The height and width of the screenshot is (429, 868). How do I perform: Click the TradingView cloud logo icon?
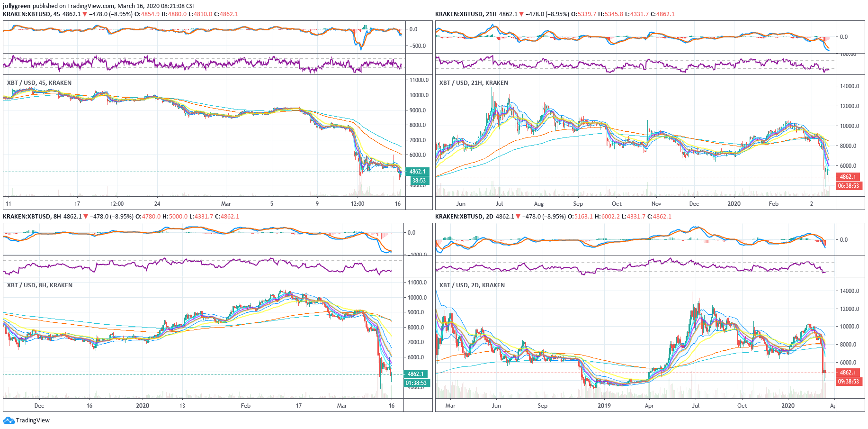9,420
